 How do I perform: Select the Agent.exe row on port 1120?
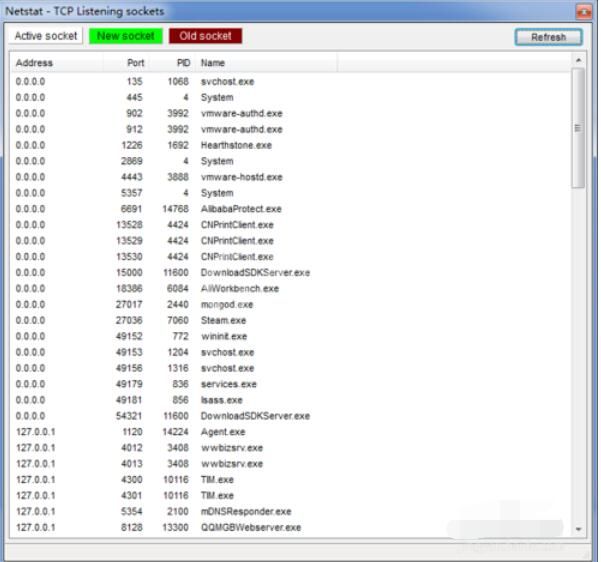click(291, 432)
